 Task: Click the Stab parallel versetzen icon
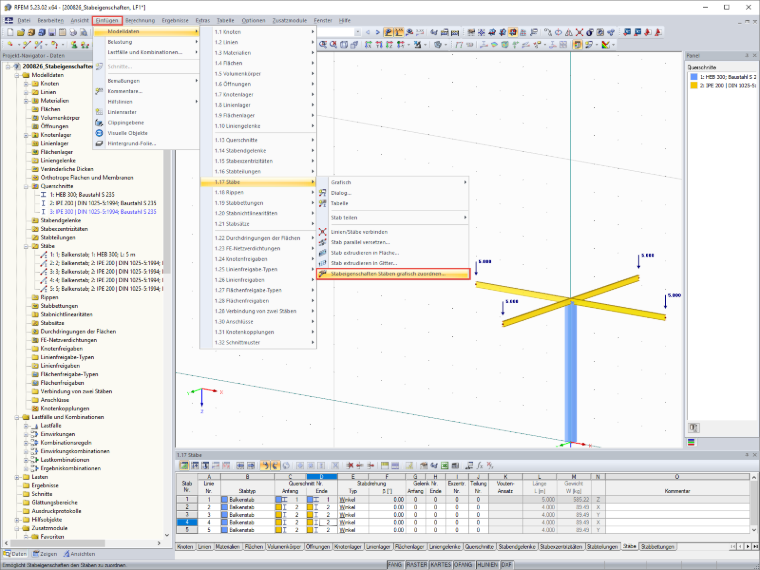(x=322, y=242)
